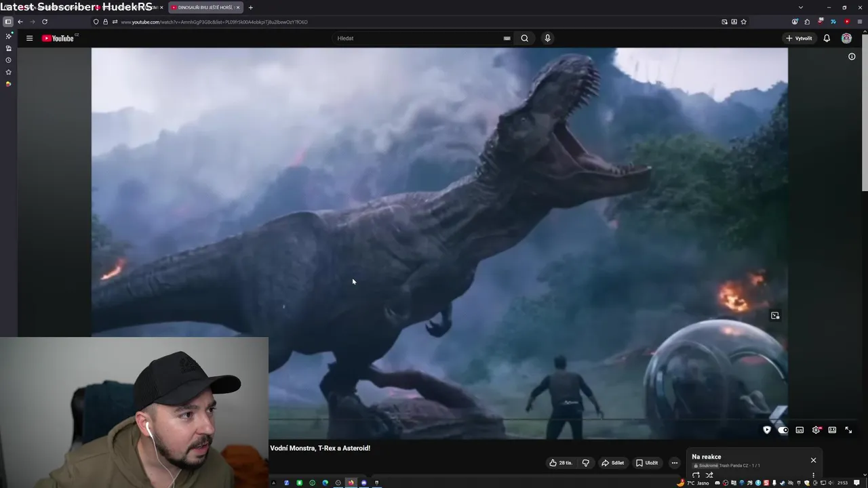Open the more actions three-dot button
Screen dimensions: 868x488
point(674,463)
